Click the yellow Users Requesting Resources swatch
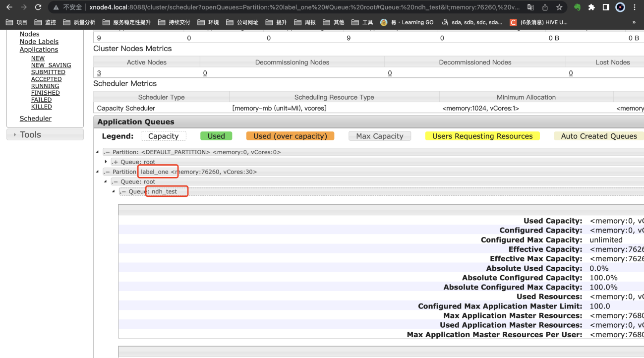The width and height of the screenshot is (644, 358). point(482,136)
